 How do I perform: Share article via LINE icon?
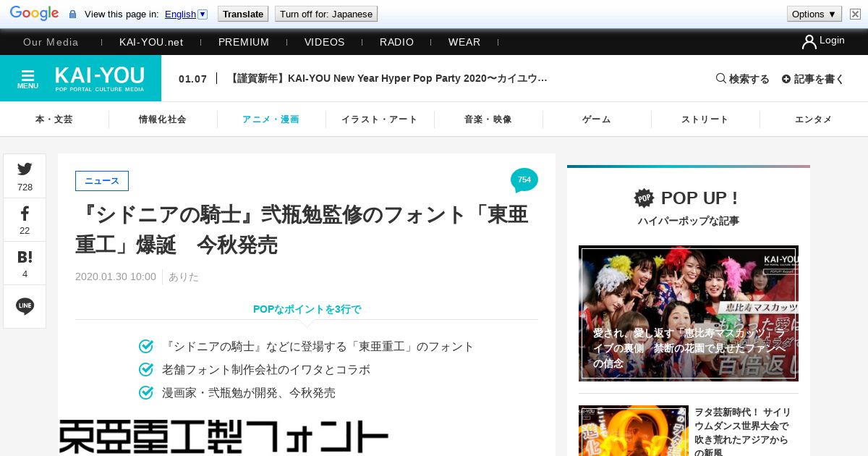point(25,306)
